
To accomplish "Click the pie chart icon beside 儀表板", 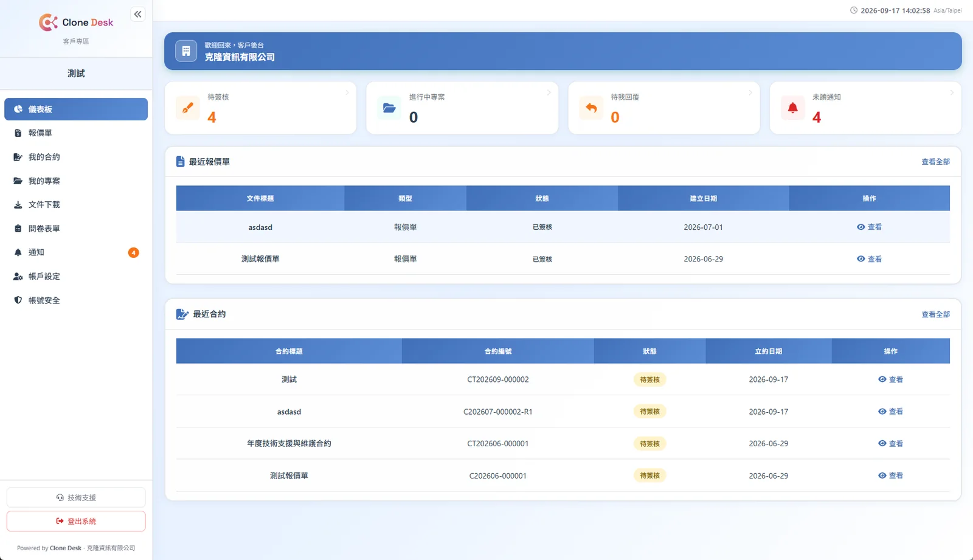I will click(x=18, y=109).
